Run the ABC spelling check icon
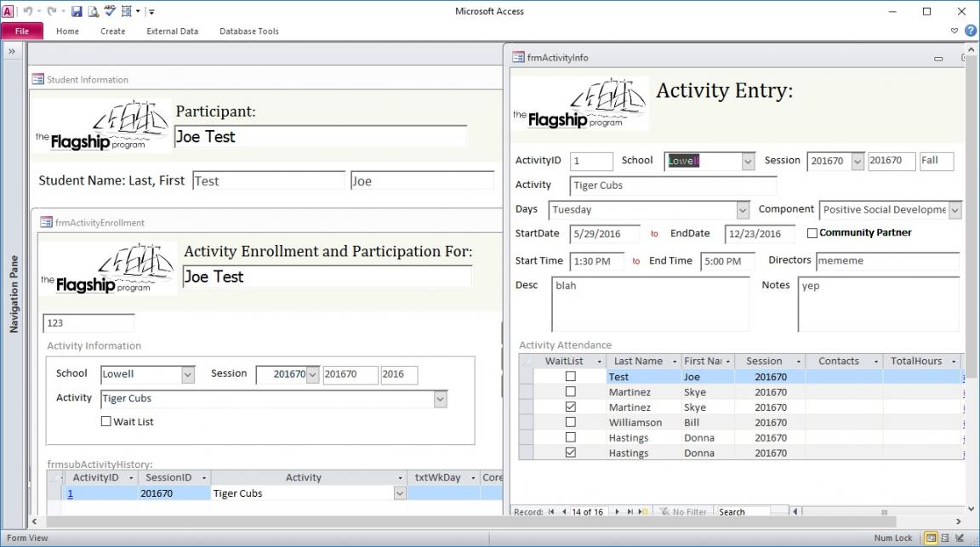 tap(110, 10)
